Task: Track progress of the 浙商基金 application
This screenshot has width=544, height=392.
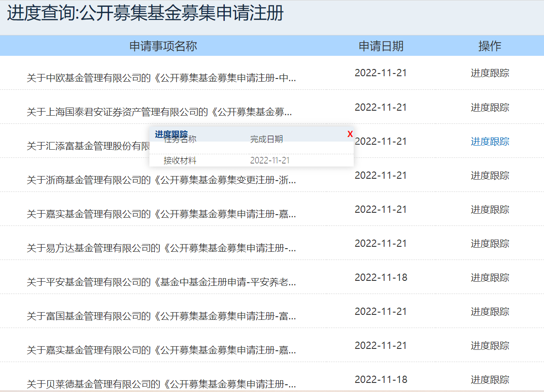Action: point(490,176)
